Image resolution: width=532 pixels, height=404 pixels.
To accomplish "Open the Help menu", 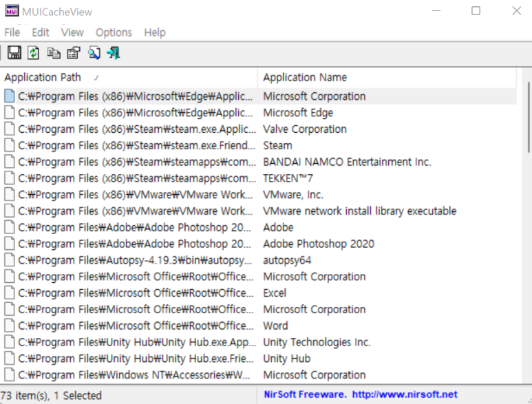I will [155, 32].
